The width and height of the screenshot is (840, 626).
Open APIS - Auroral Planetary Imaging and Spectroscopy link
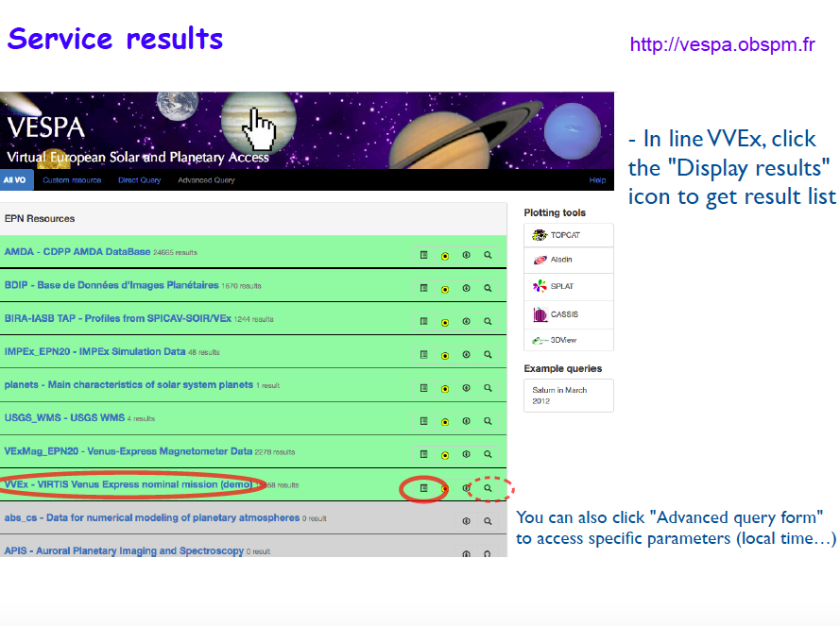(x=124, y=550)
